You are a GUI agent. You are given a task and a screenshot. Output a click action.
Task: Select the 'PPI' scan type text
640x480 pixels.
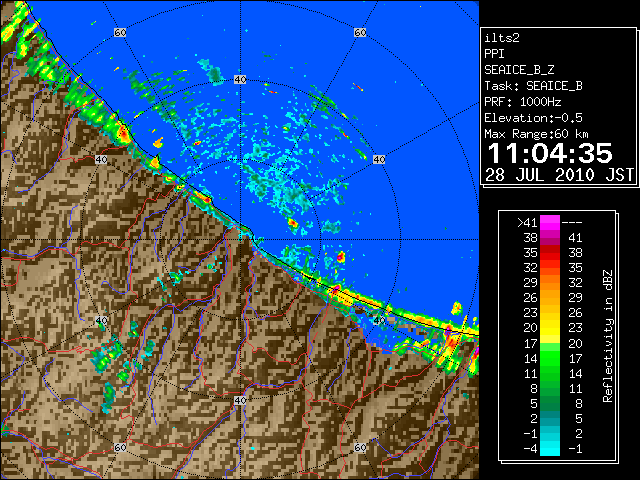point(494,54)
